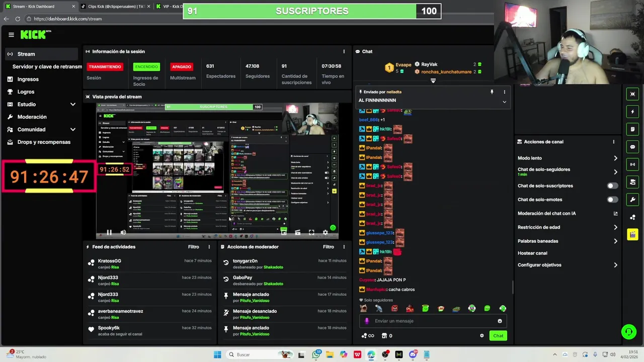This screenshot has height=362, width=644.
Task: Click Hostear canal action
Action: pyautogui.click(x=532, y=253)
